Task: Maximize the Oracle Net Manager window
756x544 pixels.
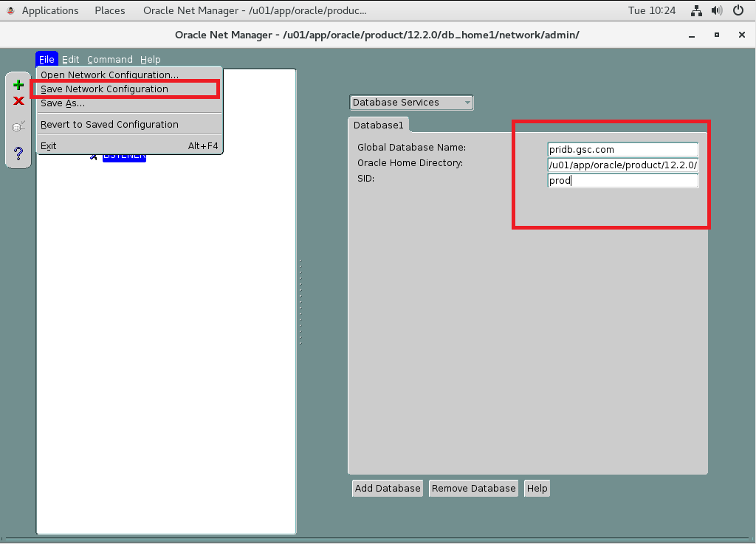Action: (717, 35)
